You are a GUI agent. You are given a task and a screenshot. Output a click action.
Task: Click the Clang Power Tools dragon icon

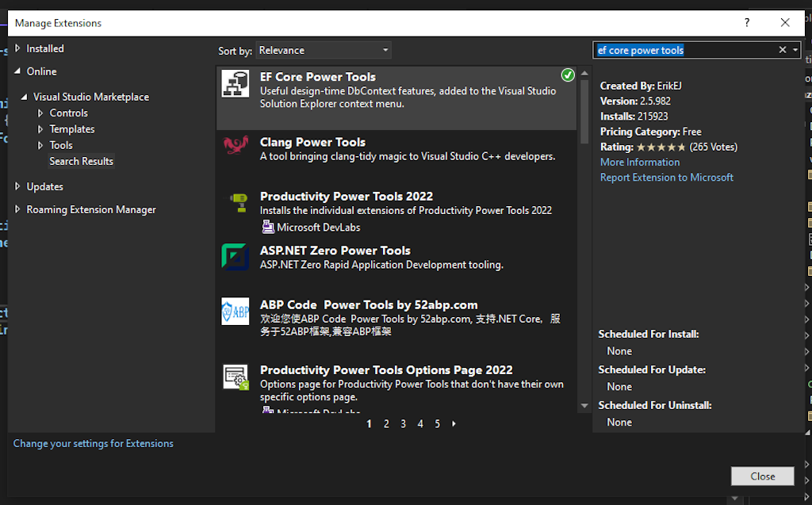point(236,144)
